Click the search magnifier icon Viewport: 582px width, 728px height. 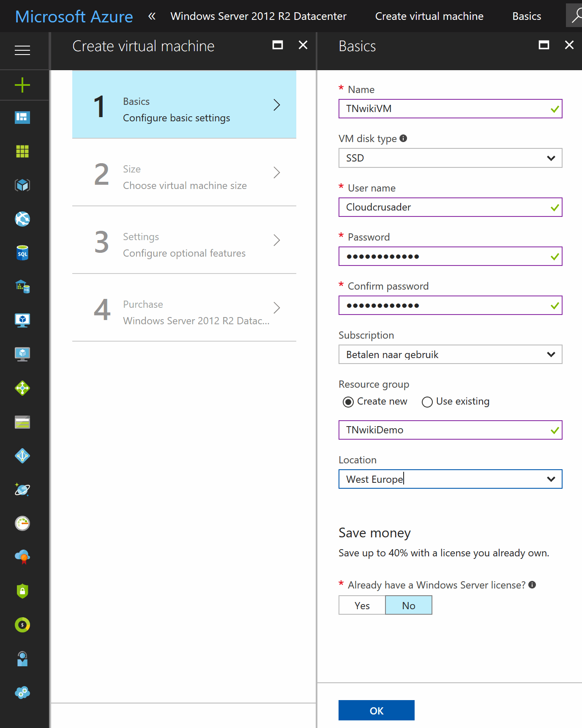click(x=576, y=16)
